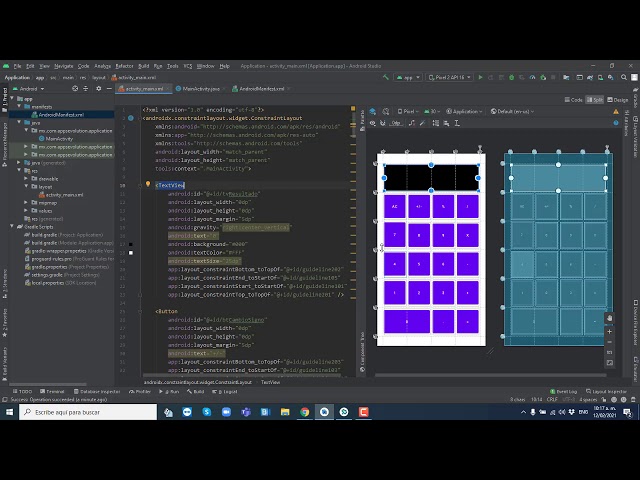Click the Infer Constraints wand icon
This screenshot has width=640, height=480.
422,123
